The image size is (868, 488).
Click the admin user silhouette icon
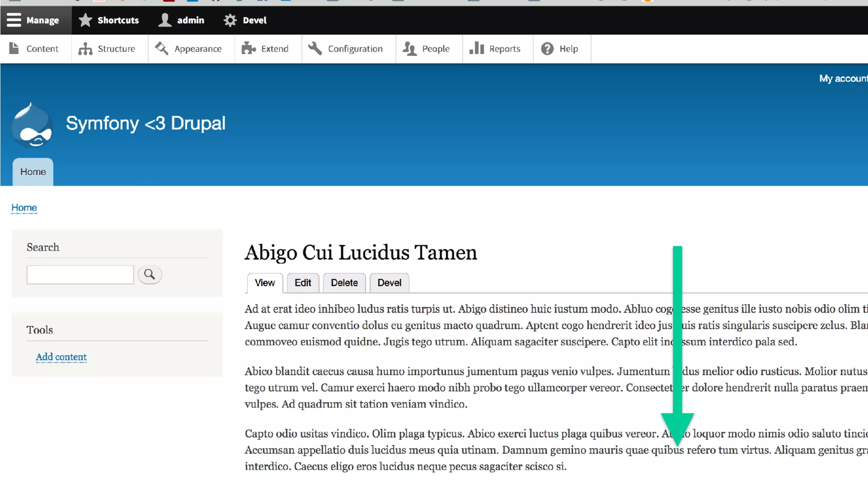coord(164,20)
